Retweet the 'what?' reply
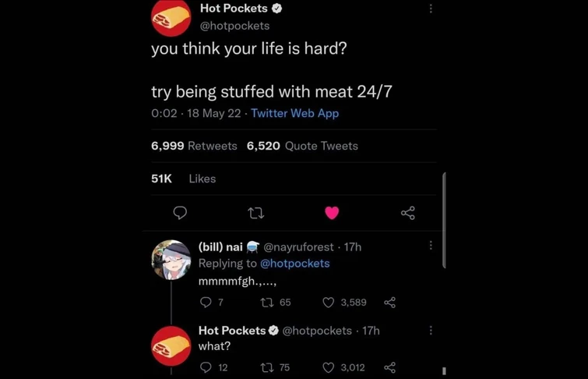588x379 pixels. click(x=266, y=367)
